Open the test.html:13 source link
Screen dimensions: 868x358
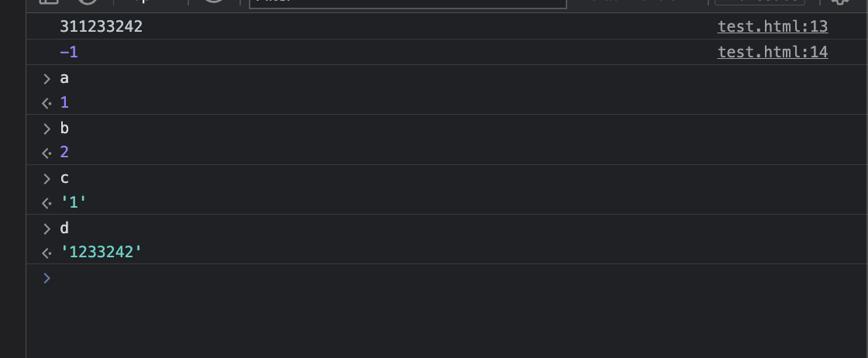click(x=772, y=26)
